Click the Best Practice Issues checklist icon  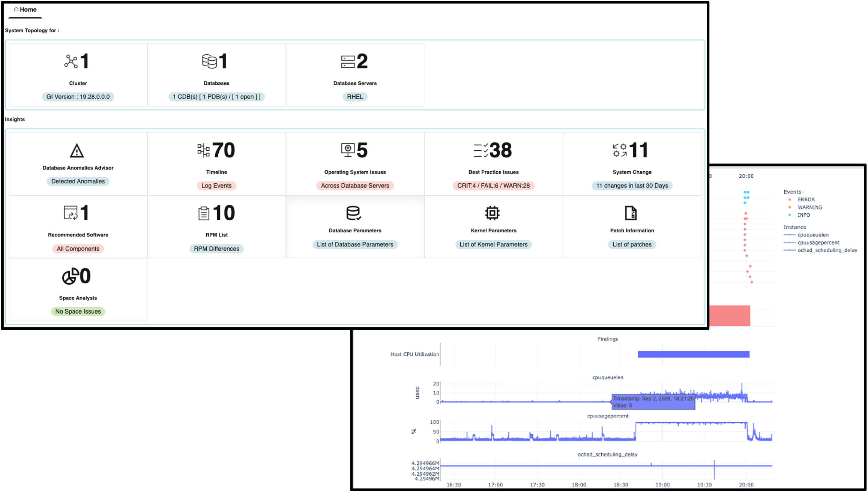click(481, 150)
